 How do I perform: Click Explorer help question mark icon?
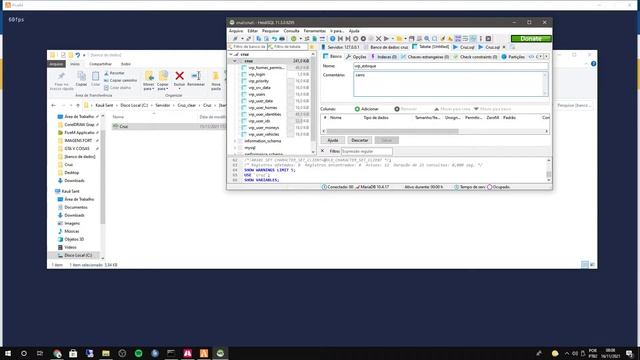point(593,64)
